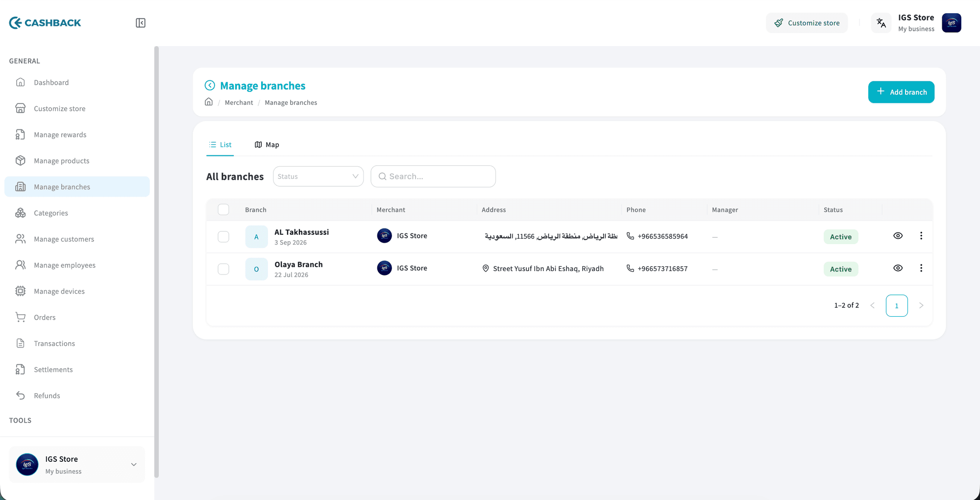The width and height of the screenshot is (980, 500).
Task: Go to pagination page 1
Action: click(897, 305)
